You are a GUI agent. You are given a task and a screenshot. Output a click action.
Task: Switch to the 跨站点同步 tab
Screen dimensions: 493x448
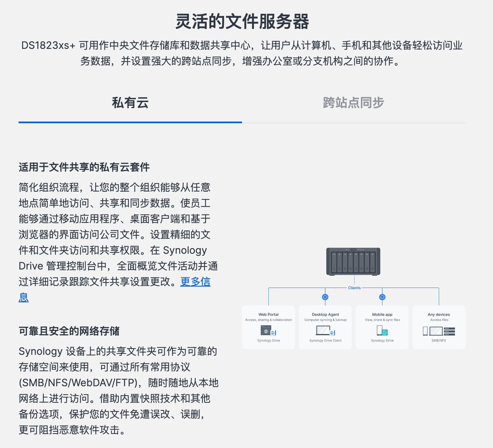353,103
